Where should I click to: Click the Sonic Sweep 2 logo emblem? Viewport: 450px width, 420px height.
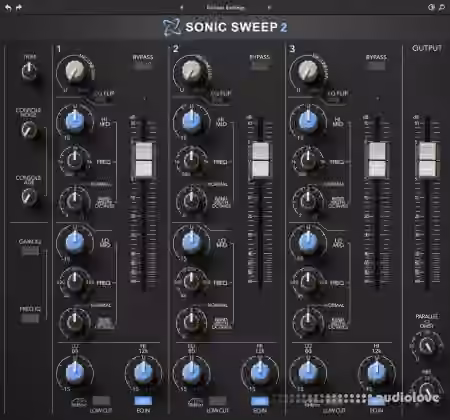click(172, 27)
